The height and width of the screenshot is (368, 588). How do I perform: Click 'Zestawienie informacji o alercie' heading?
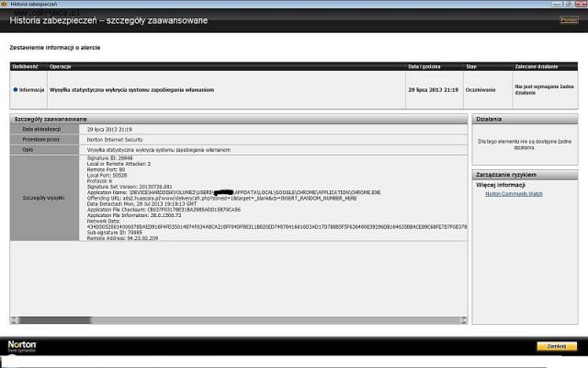coord(55,47)
